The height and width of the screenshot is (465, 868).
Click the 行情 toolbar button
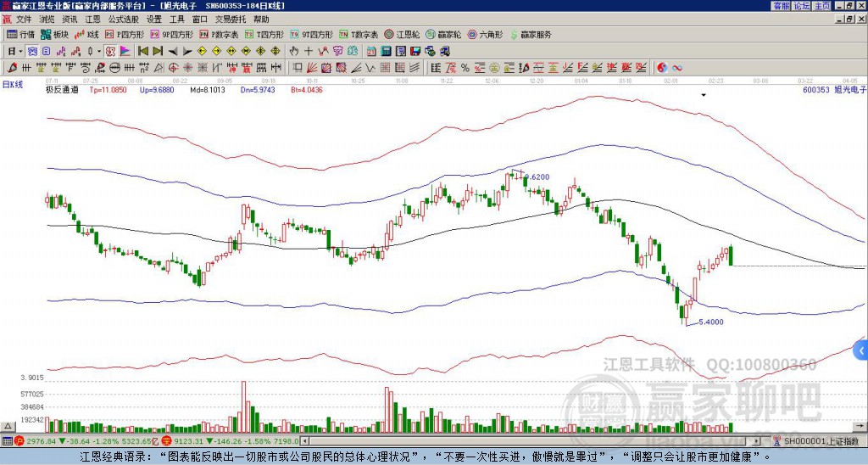click(x=20, y=34)
